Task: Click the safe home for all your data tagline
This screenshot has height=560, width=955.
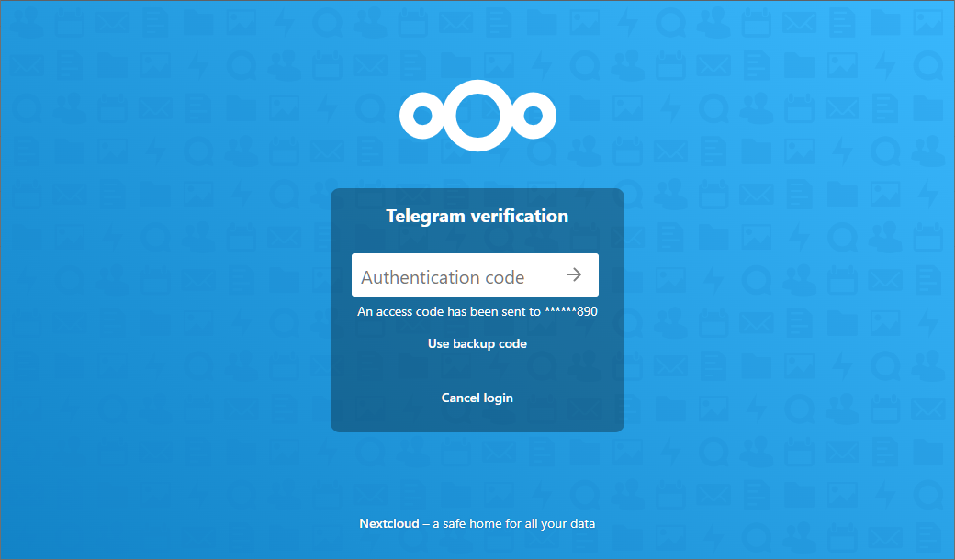Action: click(514, 523)
